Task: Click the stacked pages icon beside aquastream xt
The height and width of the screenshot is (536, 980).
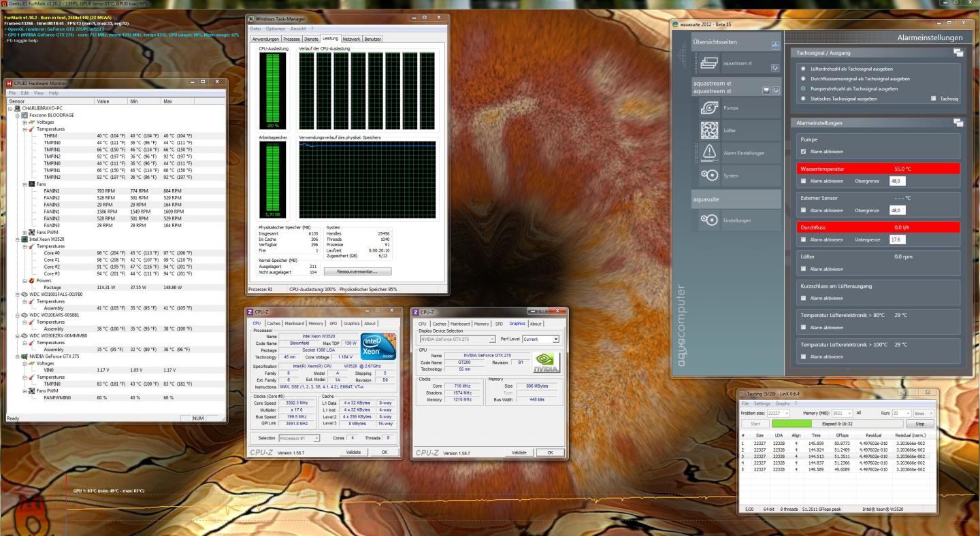Action: pyautogui.click(x=709, y=63)
